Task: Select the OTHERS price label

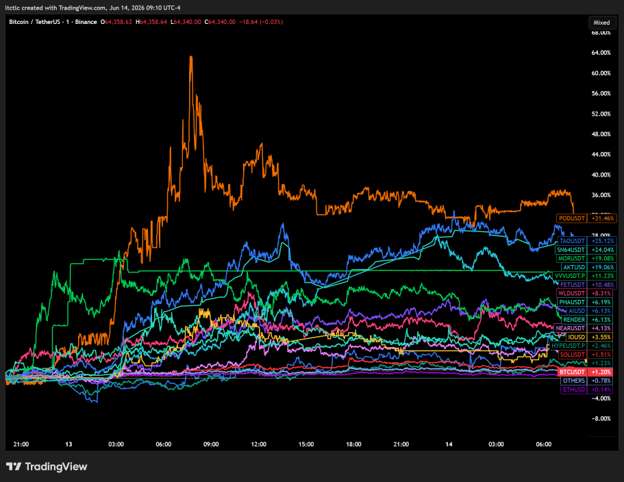Action: (574, 381)
